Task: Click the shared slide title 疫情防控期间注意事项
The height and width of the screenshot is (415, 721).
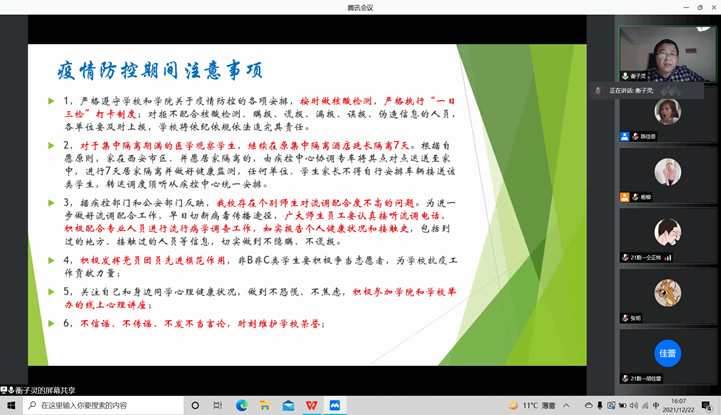Action: (160, 70)
